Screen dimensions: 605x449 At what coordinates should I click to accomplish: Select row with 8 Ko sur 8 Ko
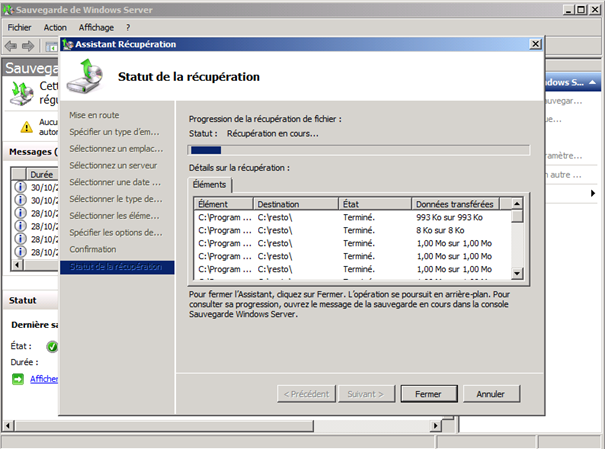point(353,230)
